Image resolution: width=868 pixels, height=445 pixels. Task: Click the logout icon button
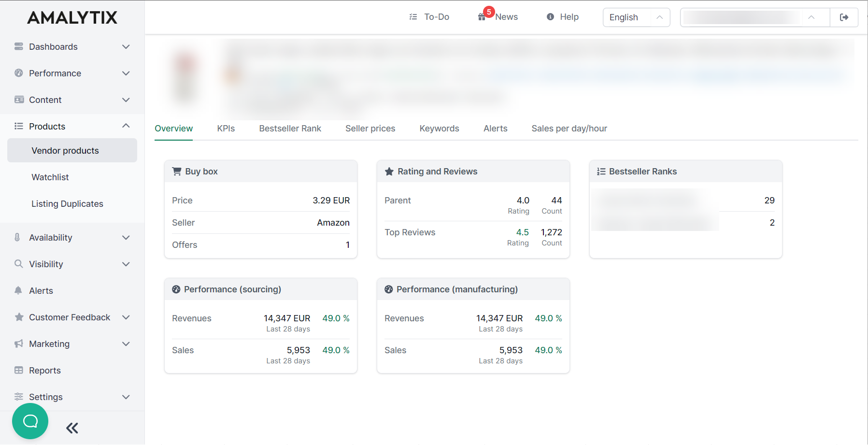pyautogui.click(x=844, y=17)
